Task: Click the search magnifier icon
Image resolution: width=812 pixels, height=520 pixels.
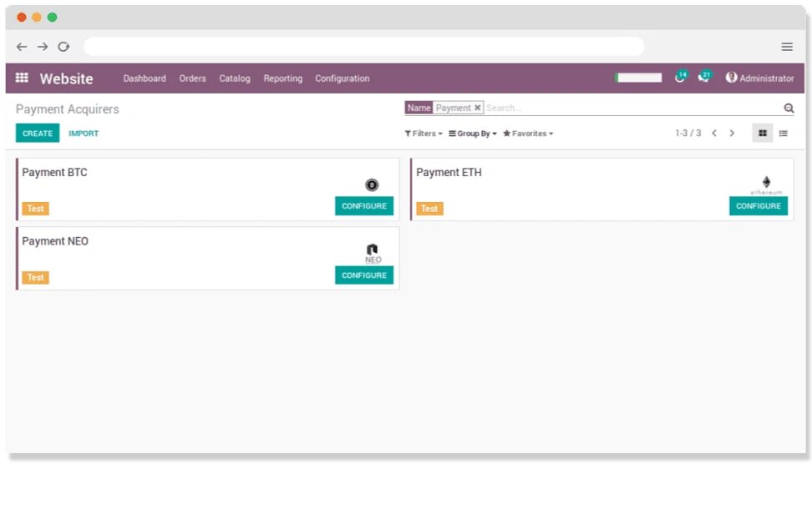Action: [x=788, y=108]
